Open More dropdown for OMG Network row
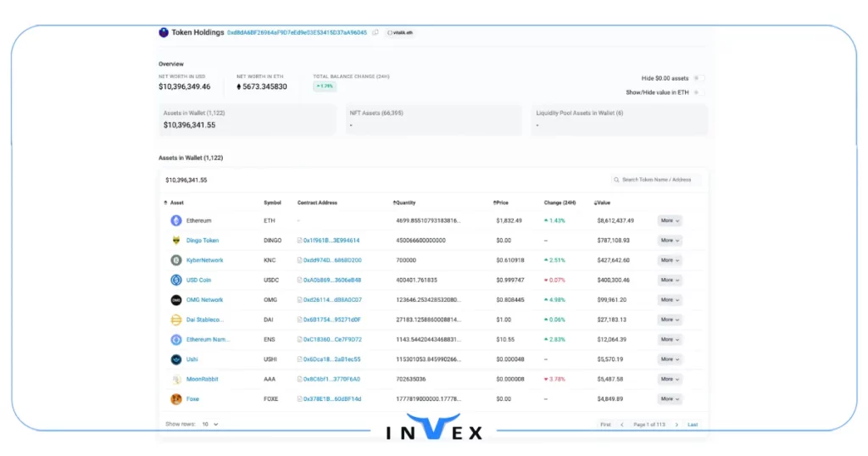The height and width of the screenshot is (456, 868). click(x=670, y=300)
